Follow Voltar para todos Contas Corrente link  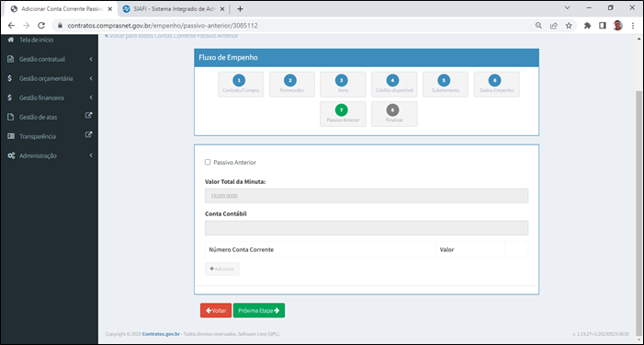click(172, 36)
